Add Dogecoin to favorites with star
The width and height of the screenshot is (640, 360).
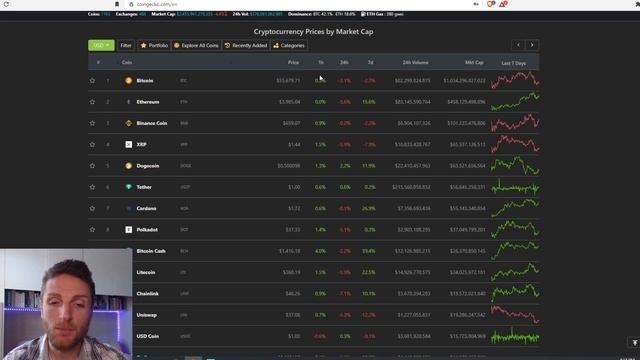click(x=92, y=166)
